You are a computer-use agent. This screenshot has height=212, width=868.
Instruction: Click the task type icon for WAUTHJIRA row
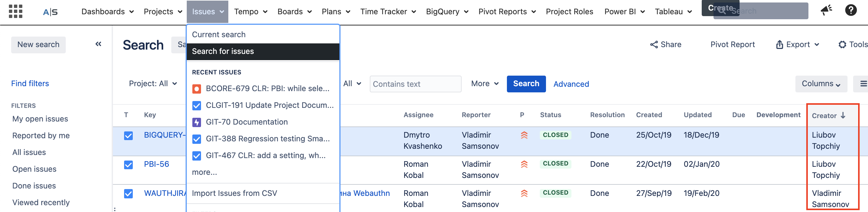pyautogui.click(x=128, y=194)
